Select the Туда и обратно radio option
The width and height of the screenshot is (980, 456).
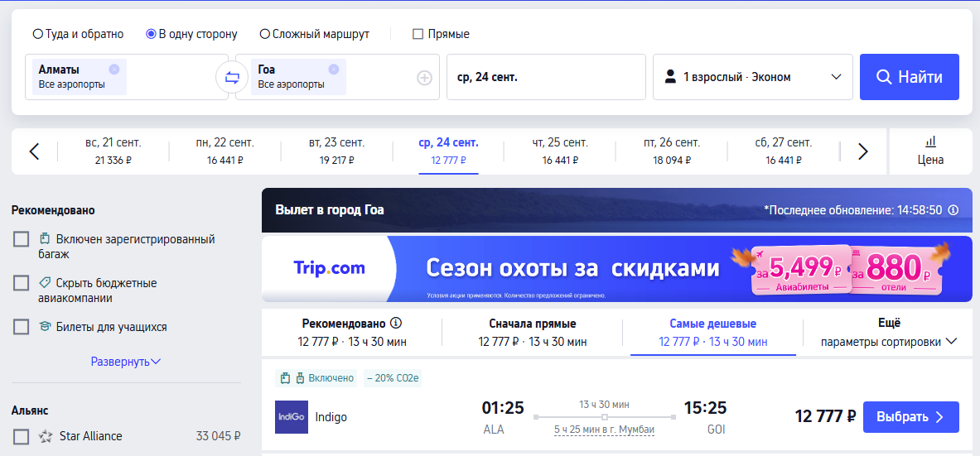click(x=37, y=35)
